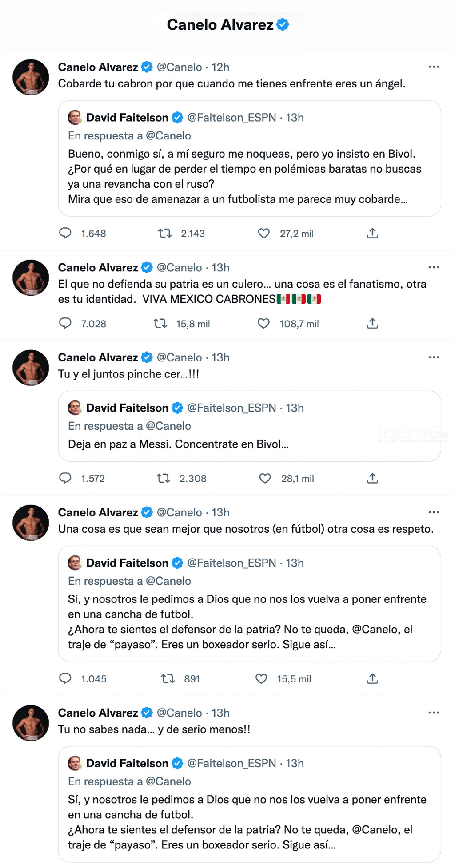
Task: Open the @Canelo handle on the 12h tweet
Action: click(179, 67)
